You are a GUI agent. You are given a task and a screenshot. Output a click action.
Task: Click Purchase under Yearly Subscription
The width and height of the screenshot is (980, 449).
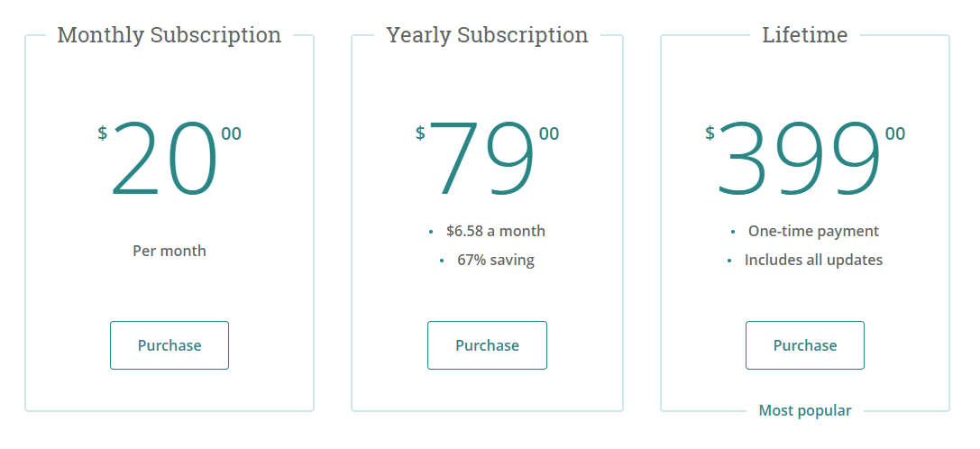(487, 345)
